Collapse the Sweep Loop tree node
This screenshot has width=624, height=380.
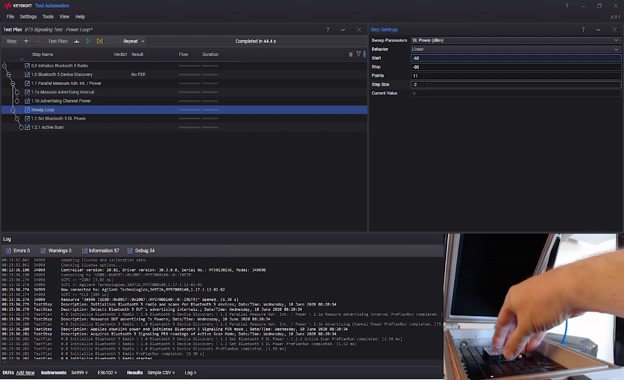point(13,109)
